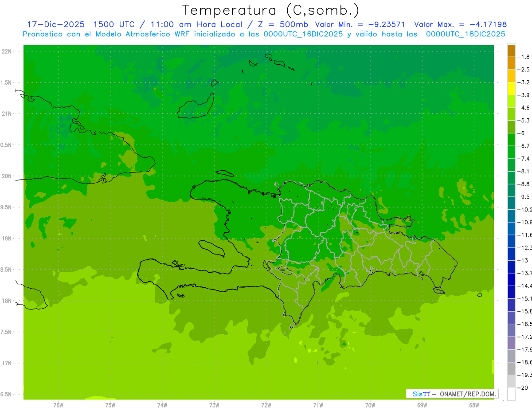Select the '75W' longitude label
Viewport: 532px width, 411px height.
(110, 405)
